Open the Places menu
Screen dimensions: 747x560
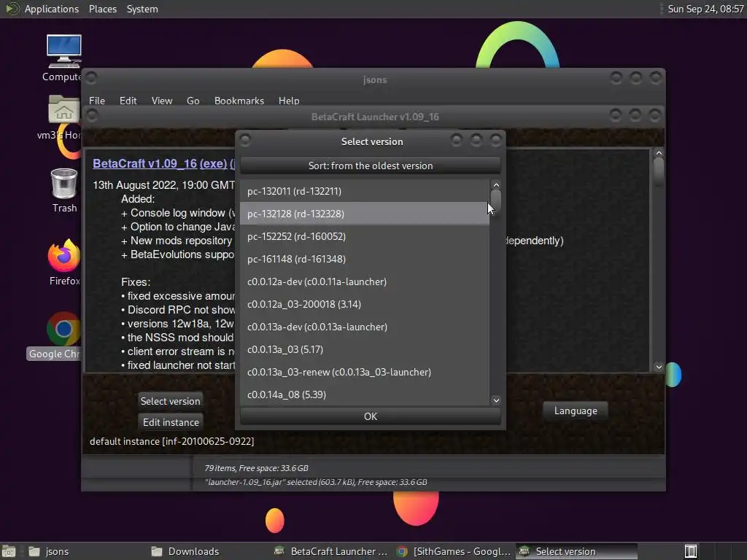pos(102,9)
